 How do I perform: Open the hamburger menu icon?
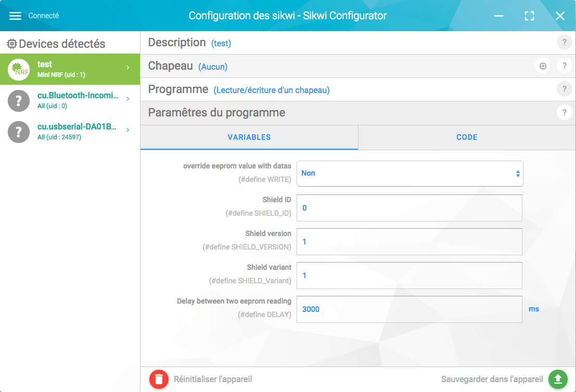(16, 16)
